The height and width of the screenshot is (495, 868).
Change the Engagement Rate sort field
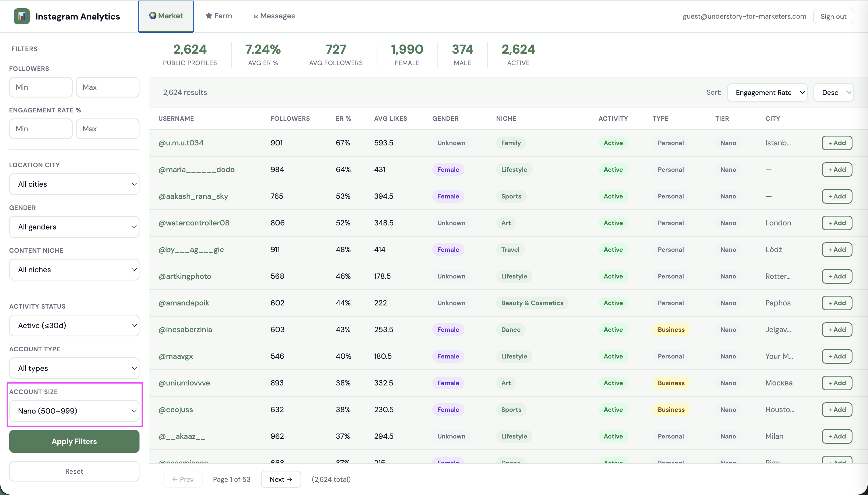[x=767, y=92]
